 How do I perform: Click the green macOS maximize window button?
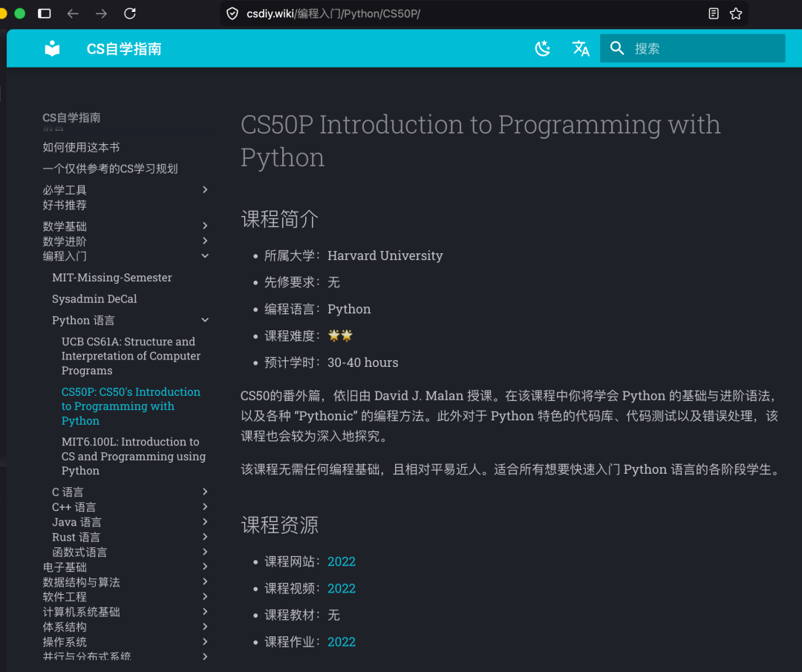(x=20, y=13)
